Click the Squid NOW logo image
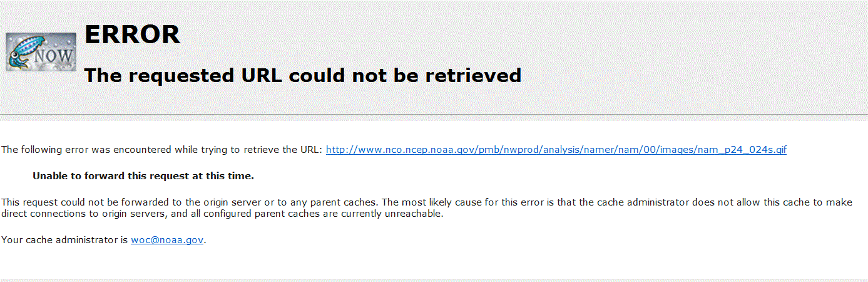This screenshot has height=282, width=868. click(41, 52)
